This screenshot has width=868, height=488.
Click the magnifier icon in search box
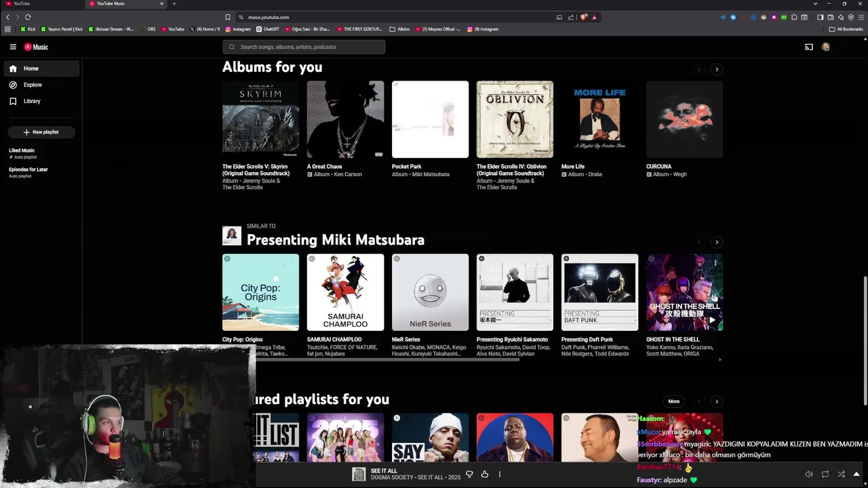point(232,47)
